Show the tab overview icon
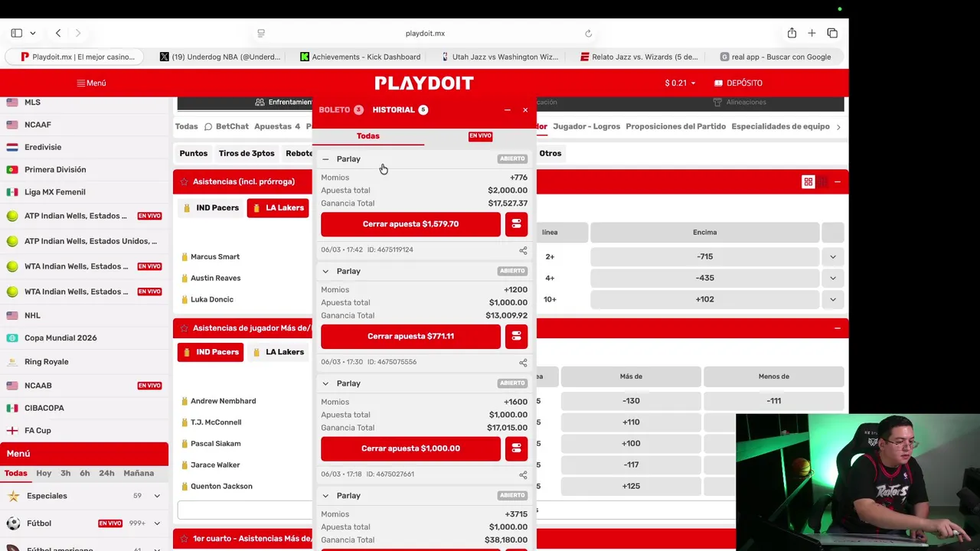Viewport: 980px width, 551px height. pos(832,33)
